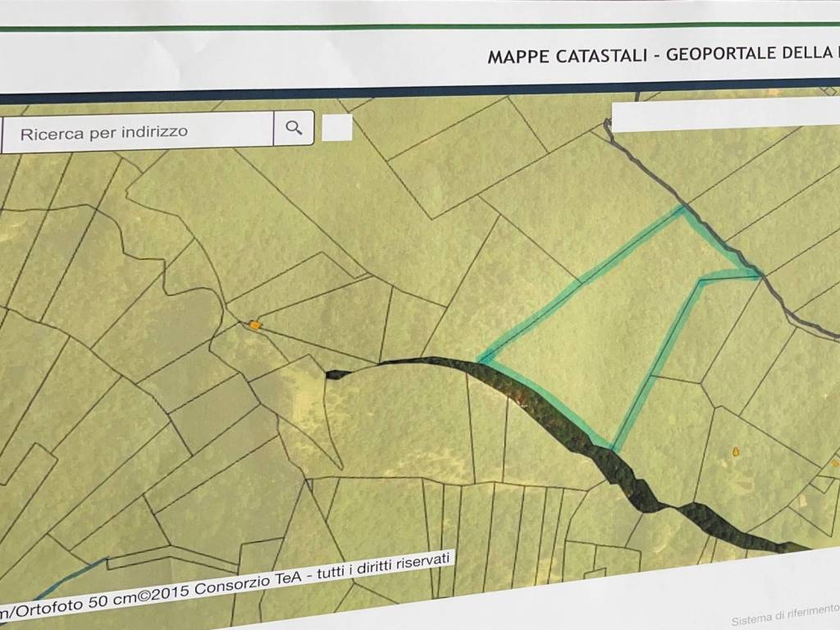Screen dimensions: 840x630
Task: Click the orange building marker near map center
Action: point(256,326)
